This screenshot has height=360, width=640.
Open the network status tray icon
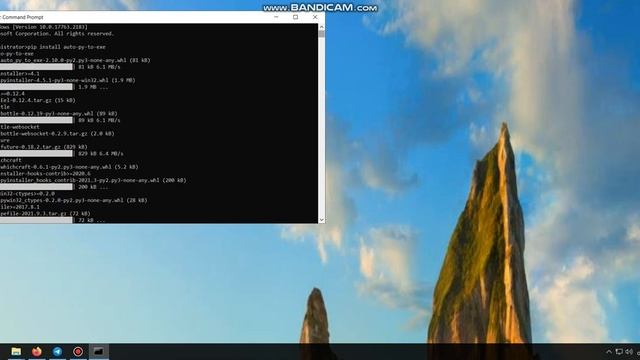pyautogui.click(x=619, y=352)
